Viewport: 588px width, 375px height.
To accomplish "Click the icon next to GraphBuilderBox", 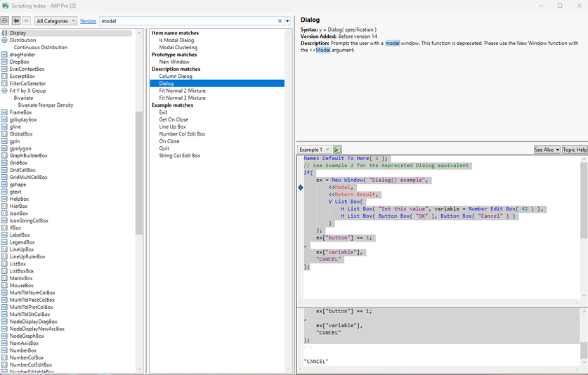I will point(5,156).
